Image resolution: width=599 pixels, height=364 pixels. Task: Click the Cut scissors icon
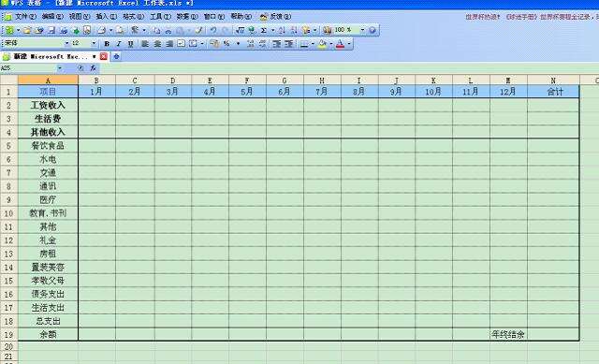coord(168,30)
